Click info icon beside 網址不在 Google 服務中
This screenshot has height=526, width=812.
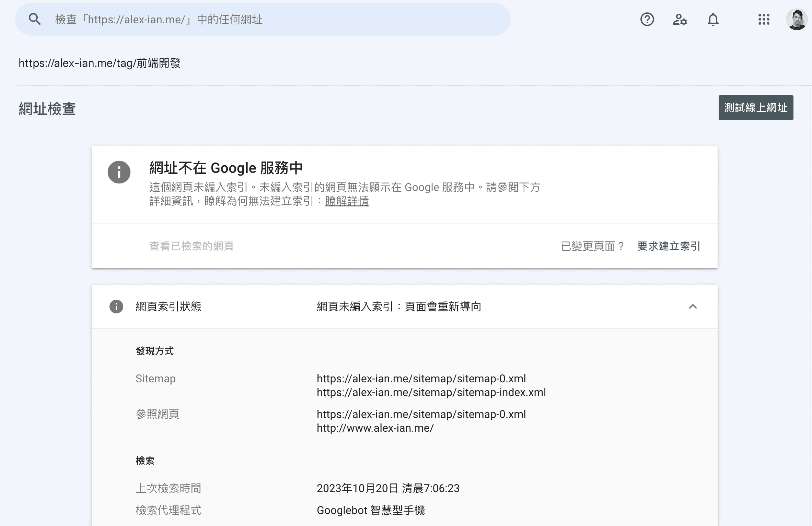tap(119, 172)
